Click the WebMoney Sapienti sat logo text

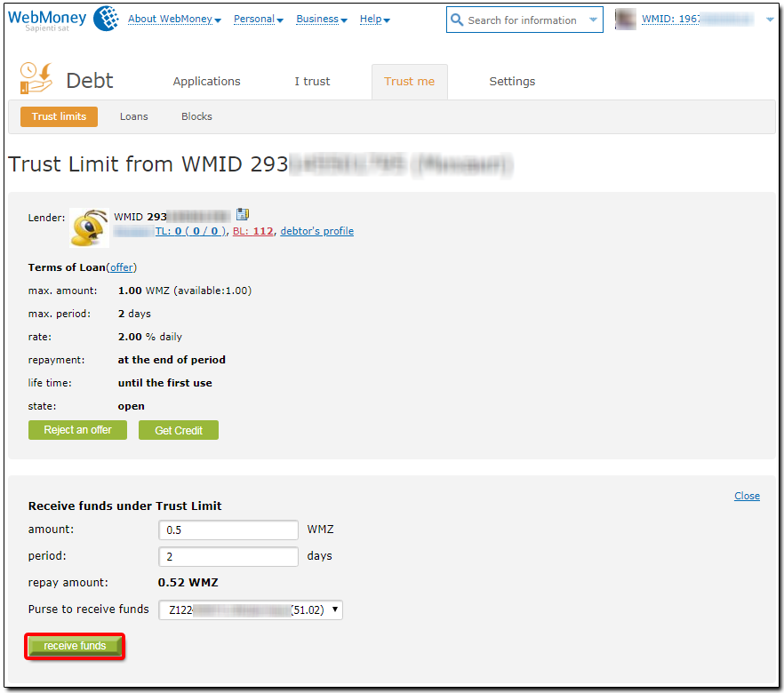pyautogui.click(x=47, y=20)
